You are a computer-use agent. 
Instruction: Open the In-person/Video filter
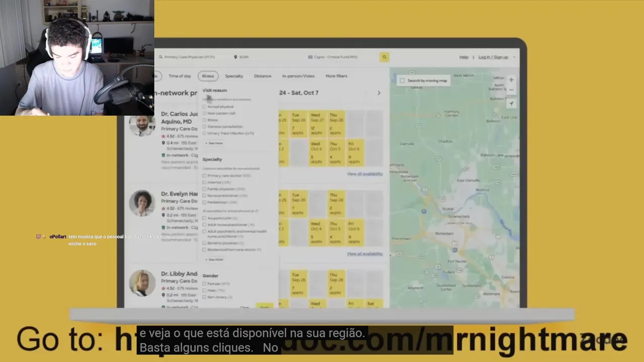[x=298, y=76]
